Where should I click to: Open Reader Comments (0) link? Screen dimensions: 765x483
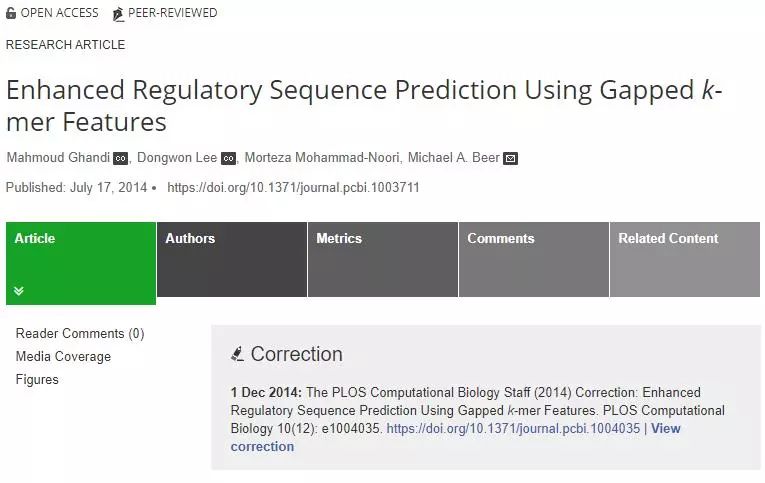click(80, 333)
